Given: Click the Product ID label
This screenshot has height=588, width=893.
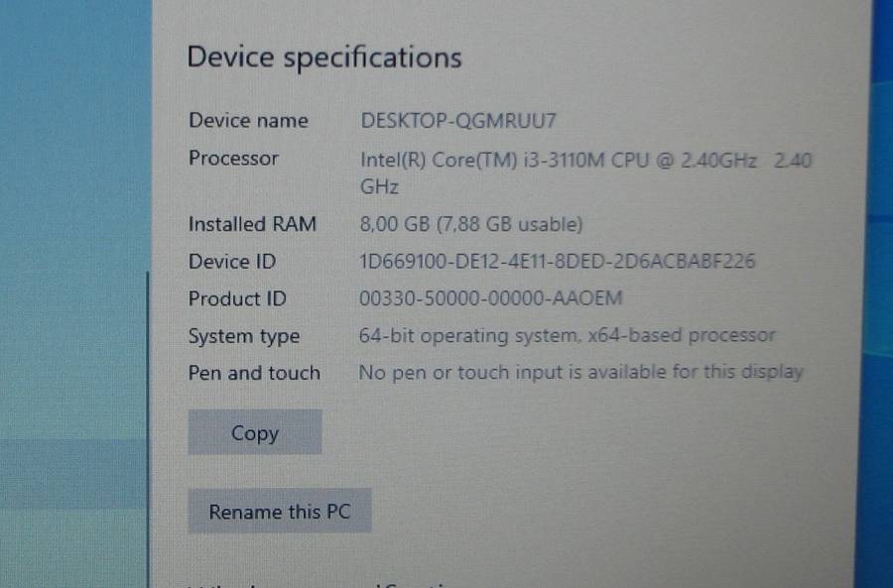Looking at the screenshot, I should [x=237, y=298].
